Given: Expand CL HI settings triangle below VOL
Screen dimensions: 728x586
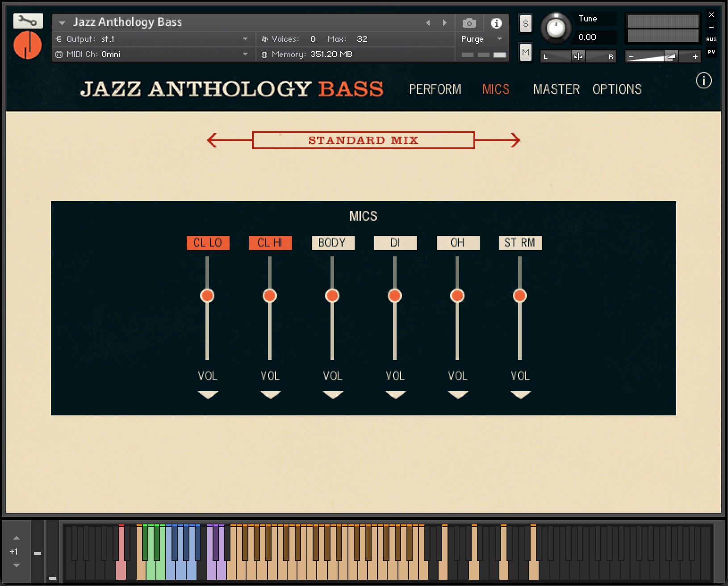Looking at the screenshot, I should [x=270, y=395].
